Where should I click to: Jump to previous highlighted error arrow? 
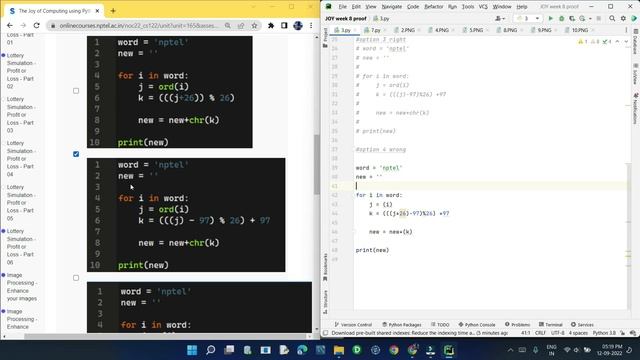tap(618, 42)
